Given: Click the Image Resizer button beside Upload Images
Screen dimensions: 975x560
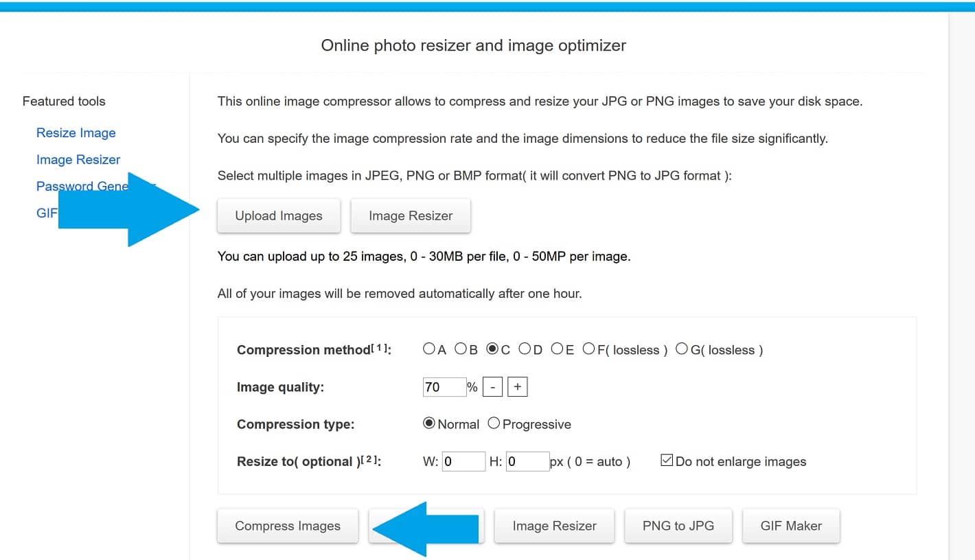Looking at the screenshot, I should pos(410,215).
